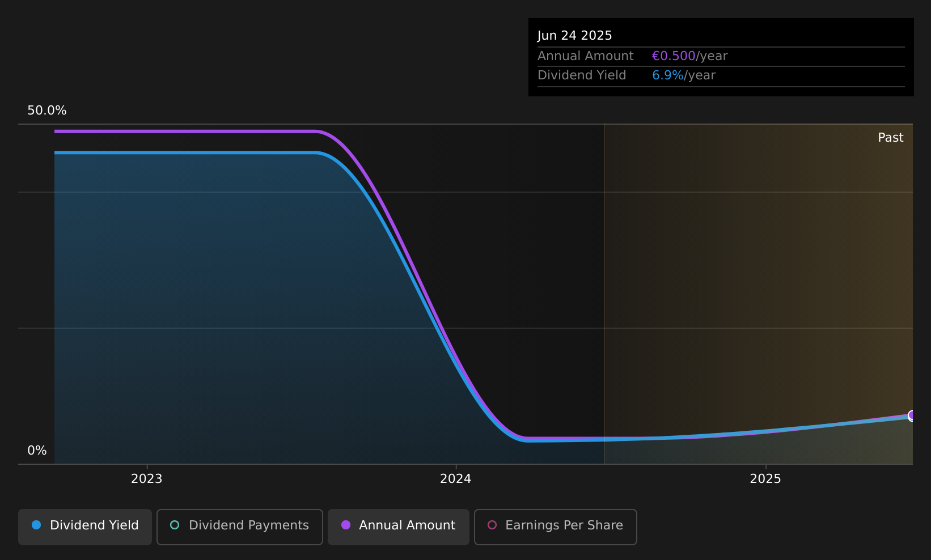Click the 'Annual Amount' tooltip row label
The height and width of the screenshot is (560, 931).
[586, 56]
